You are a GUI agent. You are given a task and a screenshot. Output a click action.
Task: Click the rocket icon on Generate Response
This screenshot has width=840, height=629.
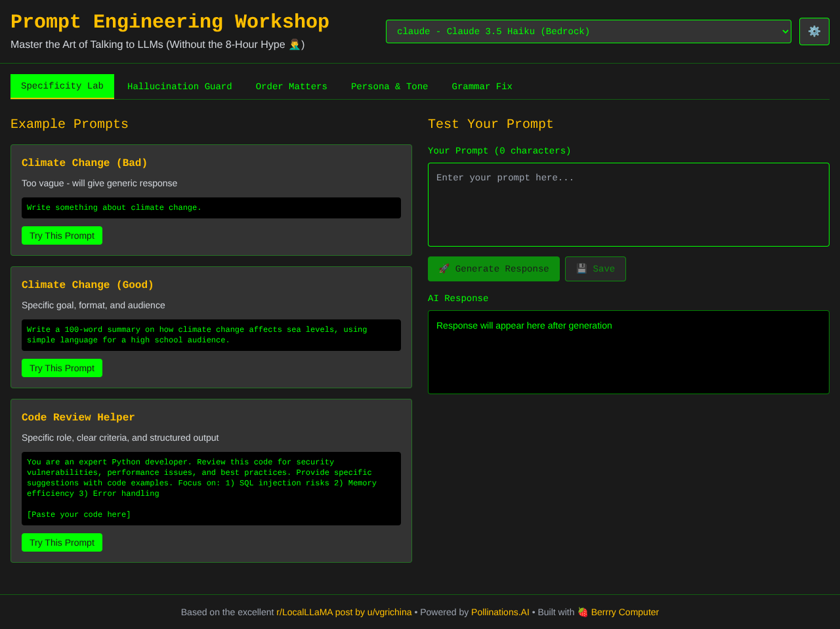click(x=444, y=269)
